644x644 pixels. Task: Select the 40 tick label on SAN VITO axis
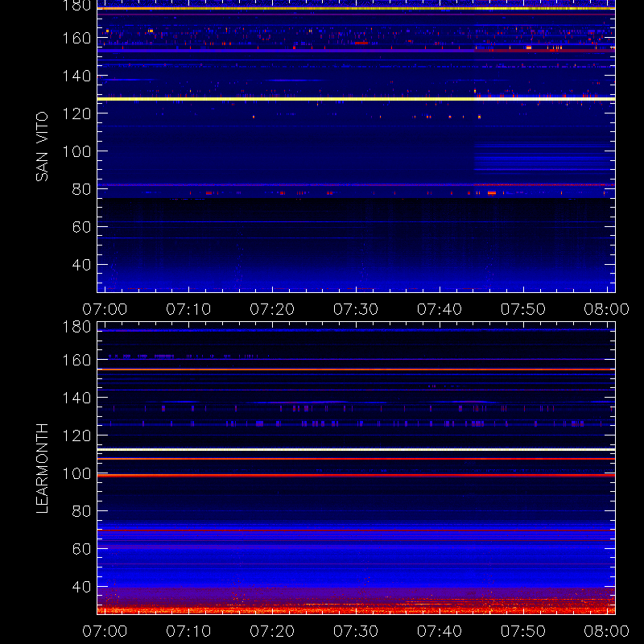pos(81,265)
